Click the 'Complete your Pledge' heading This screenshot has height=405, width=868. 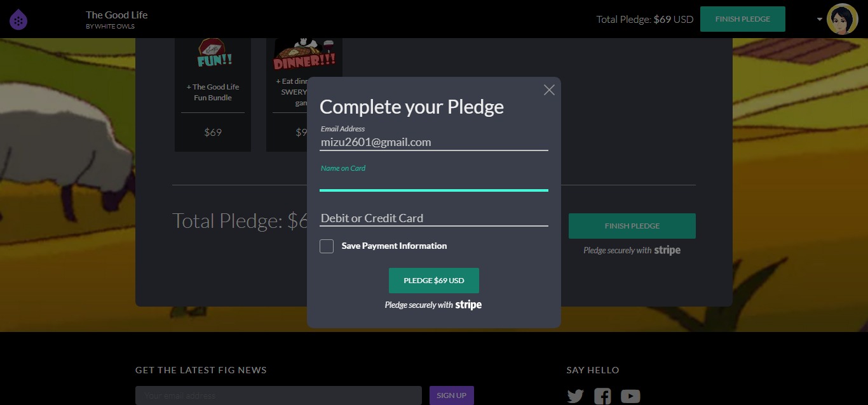pyautogui.click(x=412, y=107)
